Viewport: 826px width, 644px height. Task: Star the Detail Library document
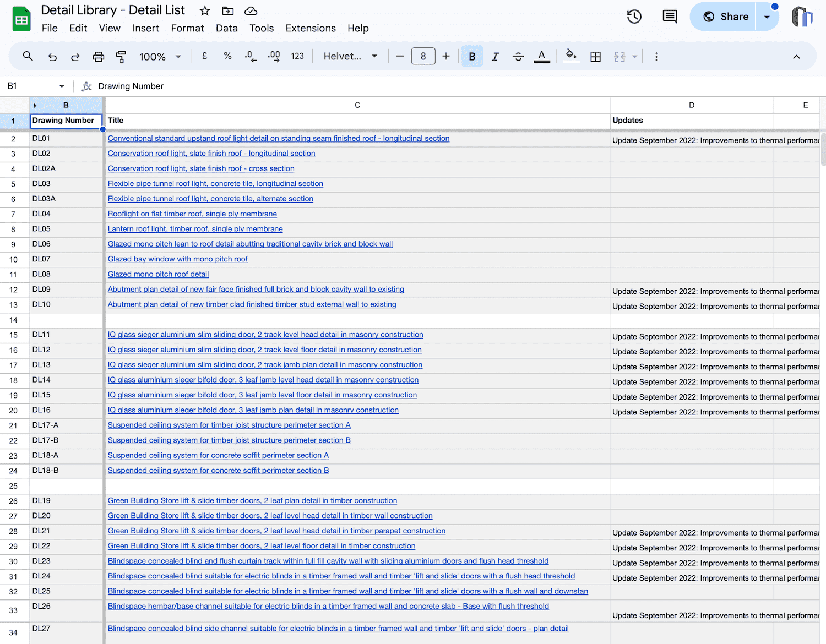point(205,10)
